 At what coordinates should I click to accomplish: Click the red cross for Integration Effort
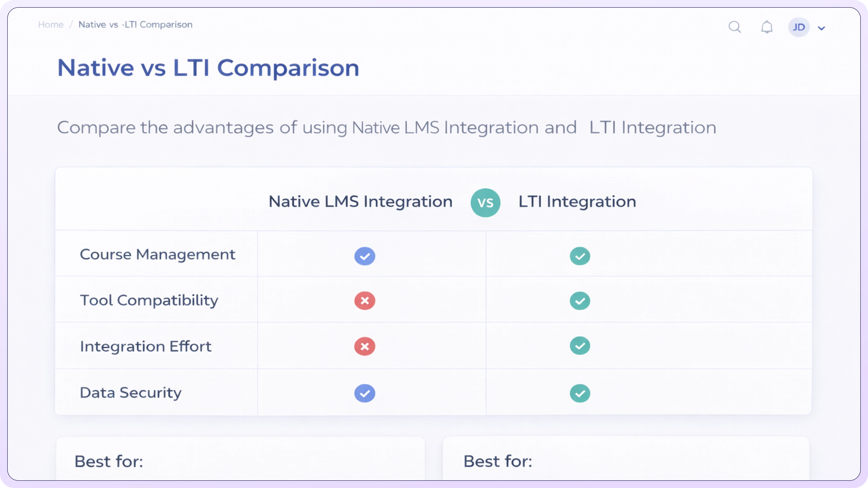click(x=365, y=346)
